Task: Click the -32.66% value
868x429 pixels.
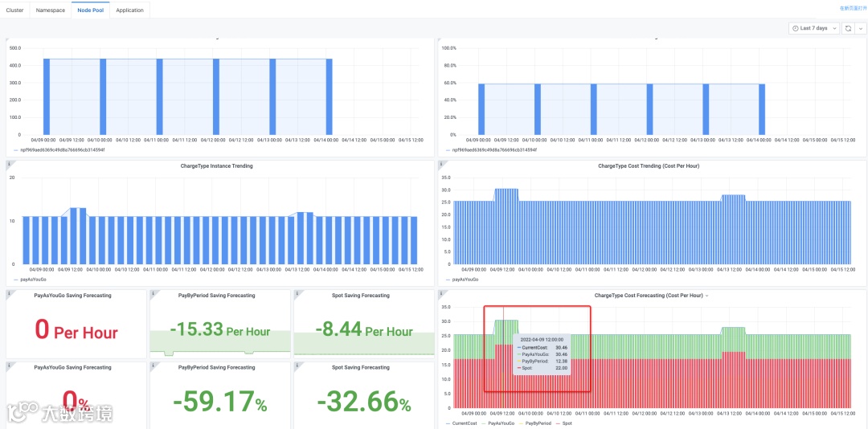Action: pyautogui.click(x=364, y=402)
